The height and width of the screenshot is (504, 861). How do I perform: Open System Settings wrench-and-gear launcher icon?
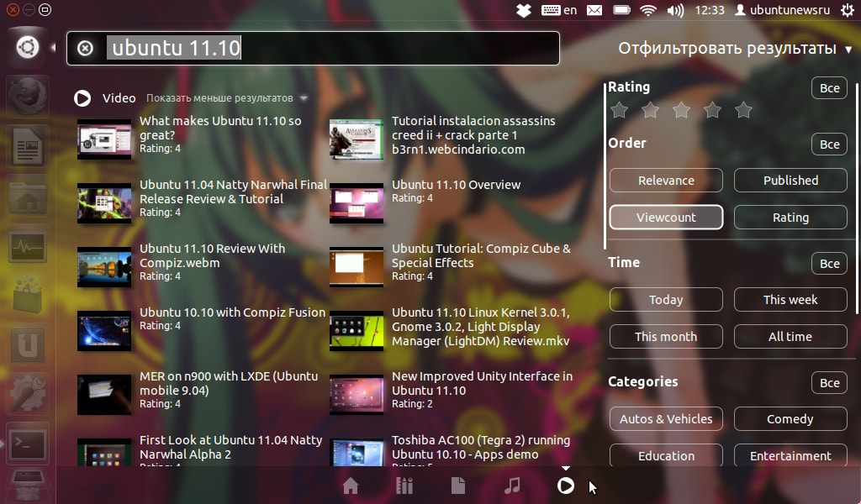[28, 394]
